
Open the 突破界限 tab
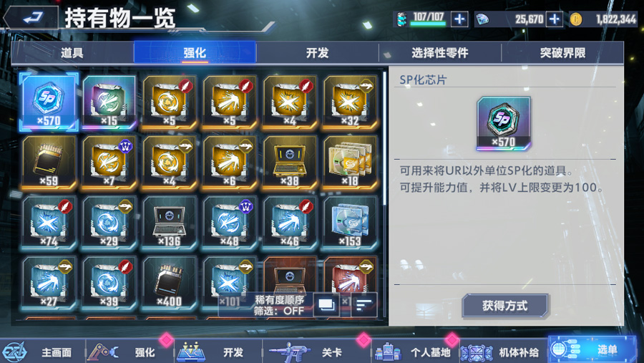point(562,52)
